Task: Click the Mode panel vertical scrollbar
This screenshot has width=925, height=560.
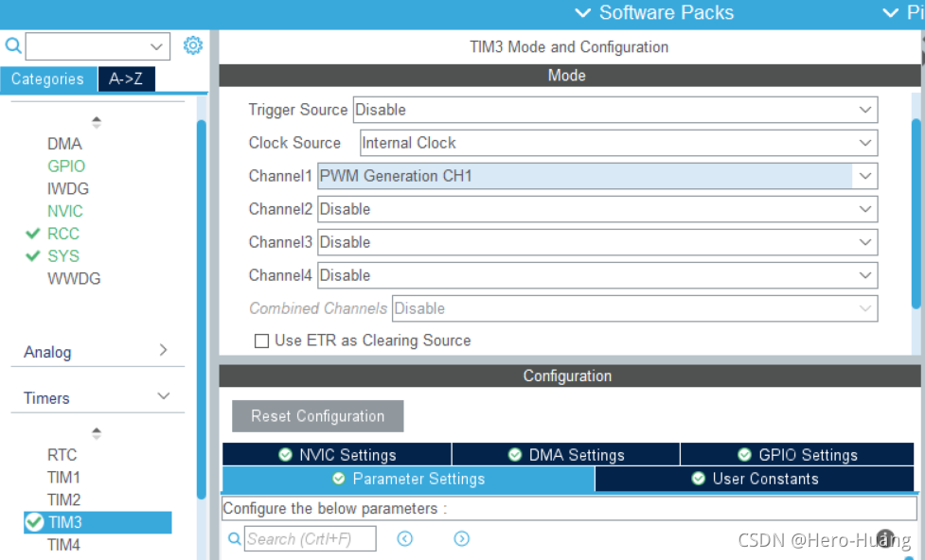Action: pyautogui.click(x=916, y=212)
